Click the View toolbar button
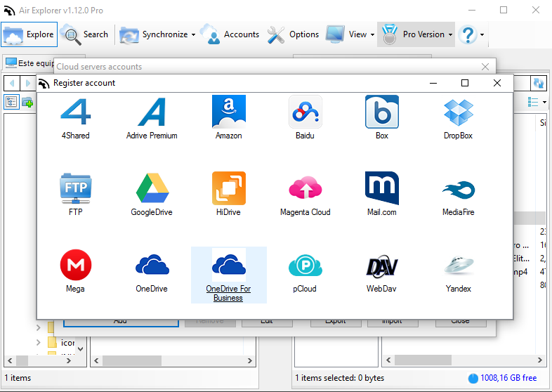 [x=346, y=34]
